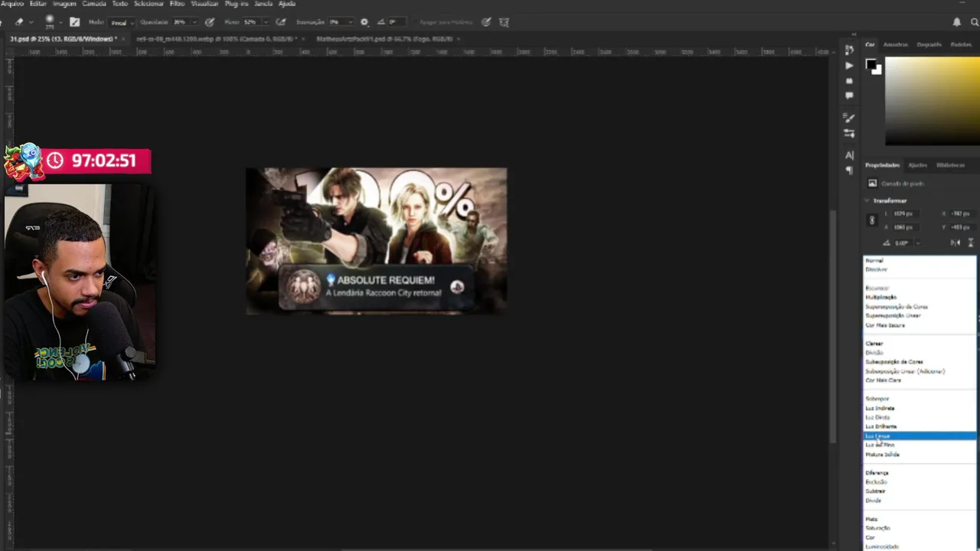Select Mistura Sólida blend mode
The height and width of the screenshot is (551, 980).
coord(920,455)
